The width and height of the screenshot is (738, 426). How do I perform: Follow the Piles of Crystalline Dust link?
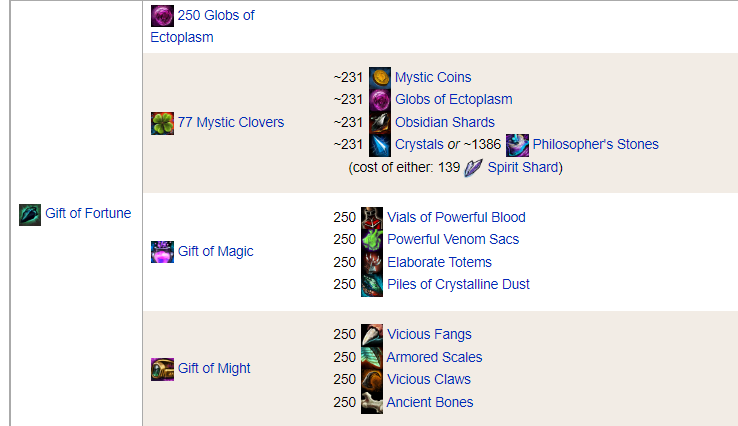[458, 285]
